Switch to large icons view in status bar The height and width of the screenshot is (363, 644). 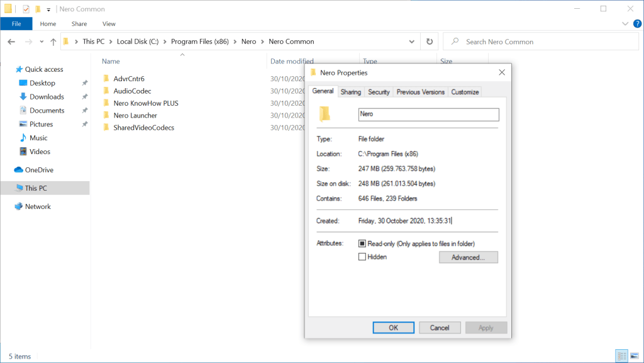[x=635, y=356]
